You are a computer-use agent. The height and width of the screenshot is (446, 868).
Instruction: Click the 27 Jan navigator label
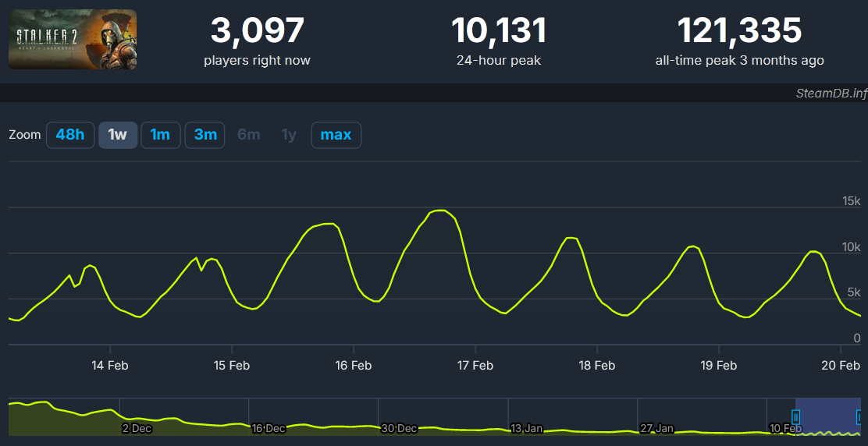[656, 428]
